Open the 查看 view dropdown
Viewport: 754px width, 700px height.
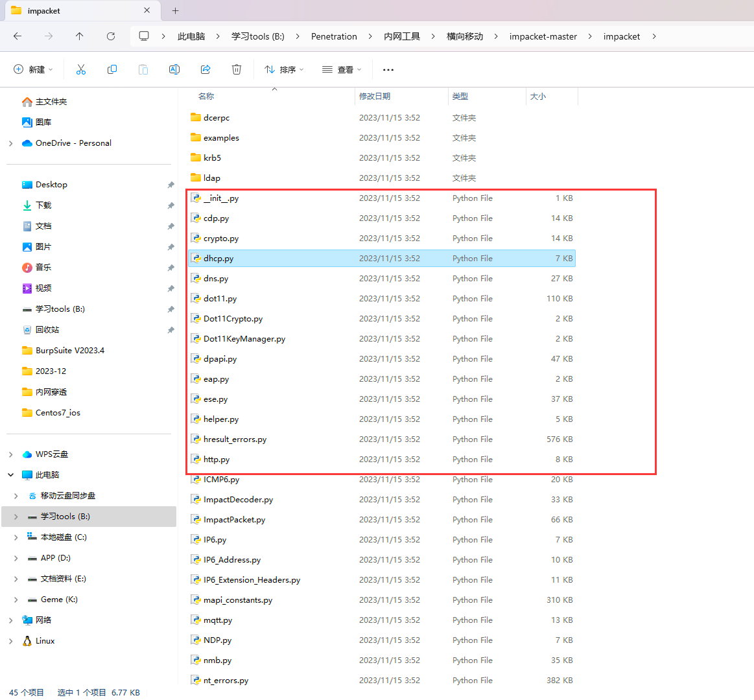click(x=342, y=69)
